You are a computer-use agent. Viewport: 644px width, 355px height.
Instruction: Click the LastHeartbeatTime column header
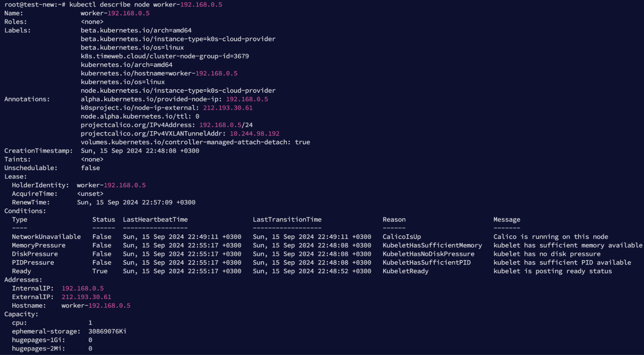(x=155, y=219)
